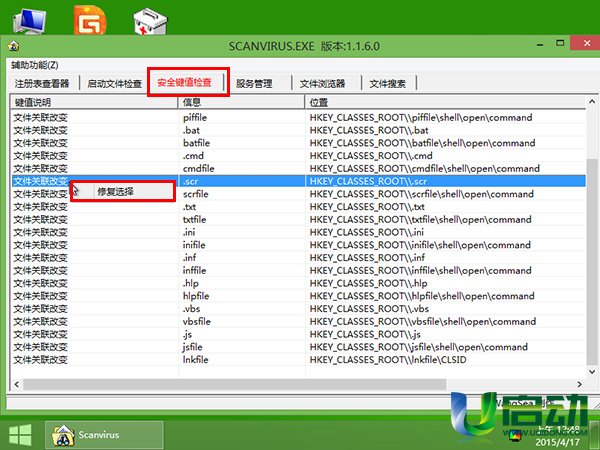The width and height of the screenshot is (600, 450).
Task: Select the .bat row
Action: click(298, 130)
